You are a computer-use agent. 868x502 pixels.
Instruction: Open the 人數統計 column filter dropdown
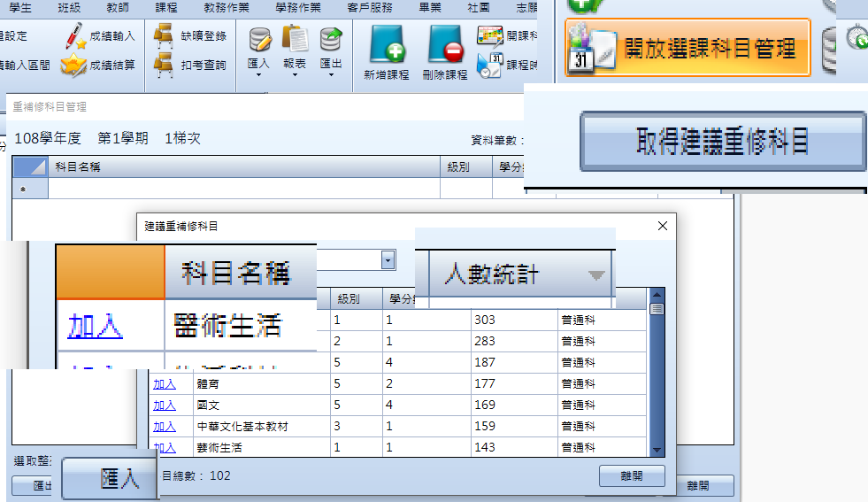tap(596, 274)
